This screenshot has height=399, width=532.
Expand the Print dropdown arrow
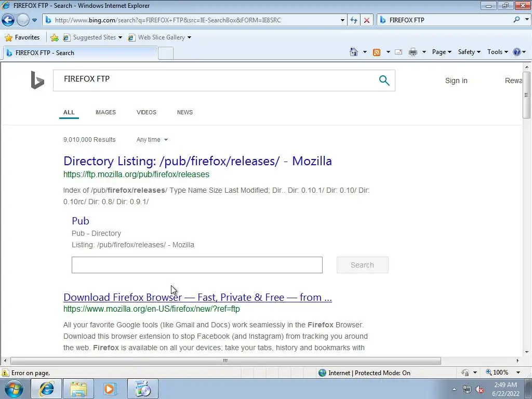click(x=424, y=52)
